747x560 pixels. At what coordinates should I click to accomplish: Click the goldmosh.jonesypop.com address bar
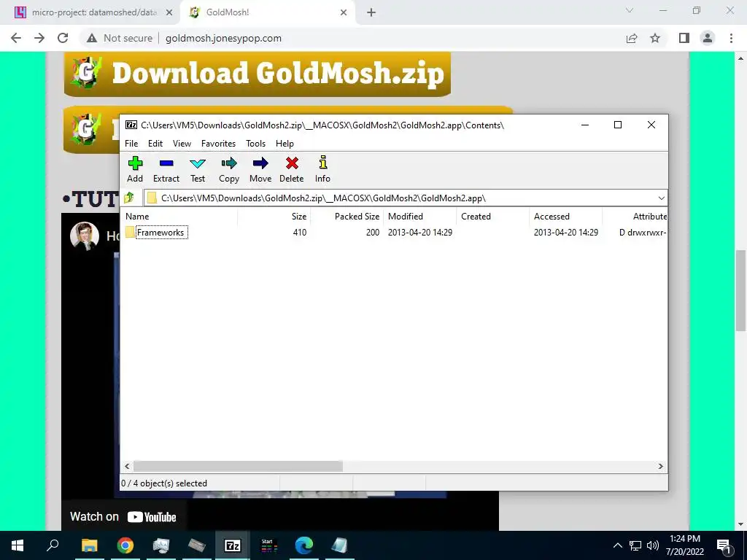point(223,38)
